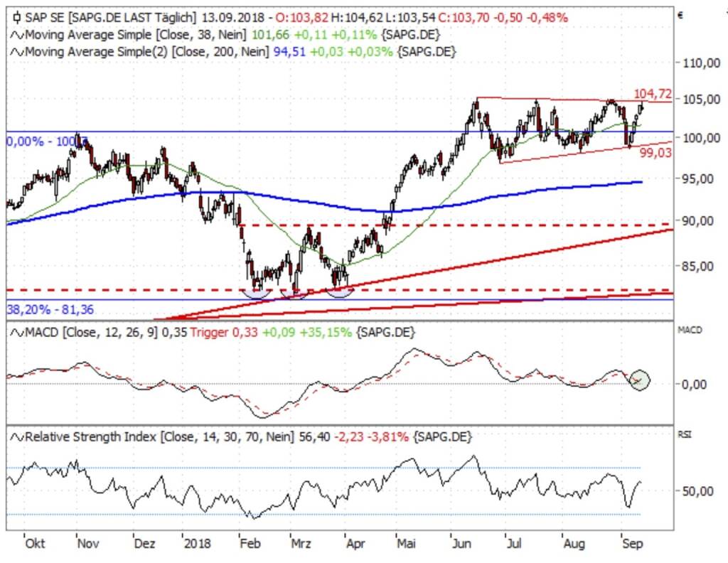
Task: Click the Mai label on the time axis
Action: coord(406,544)
